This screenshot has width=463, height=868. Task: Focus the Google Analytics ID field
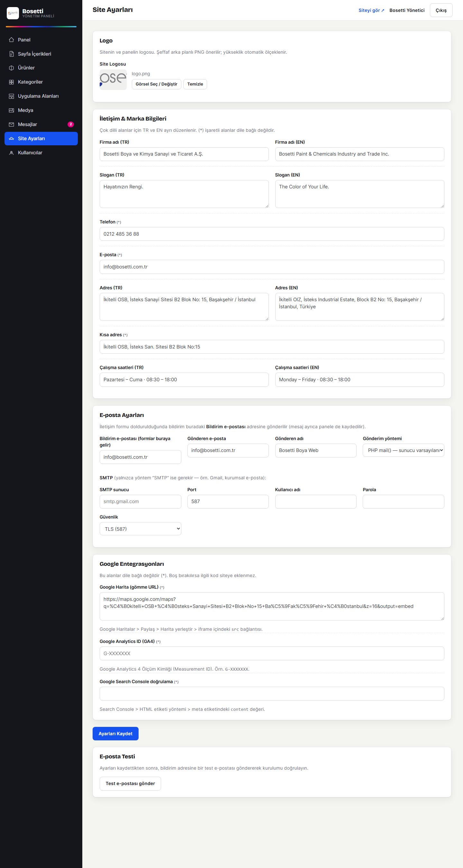pos(272,654)
